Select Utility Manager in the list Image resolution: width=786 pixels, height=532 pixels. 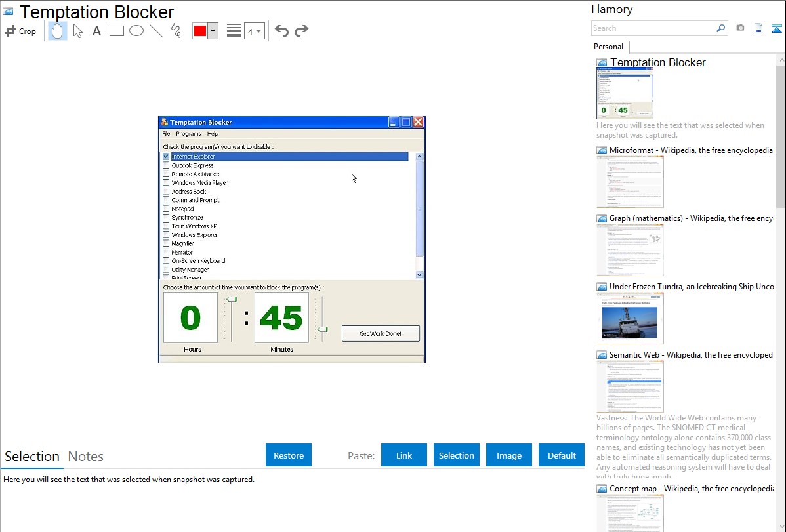[x=190, y=270]
